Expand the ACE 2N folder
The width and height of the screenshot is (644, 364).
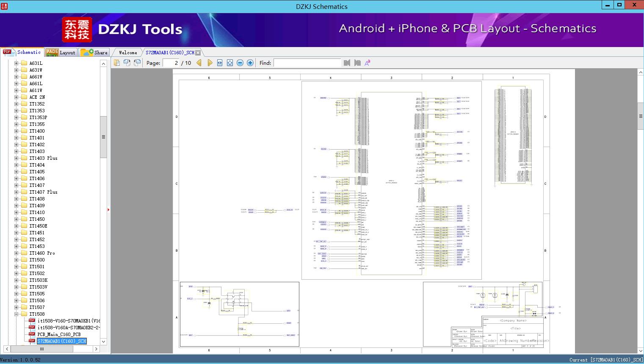tap(16, 97)
